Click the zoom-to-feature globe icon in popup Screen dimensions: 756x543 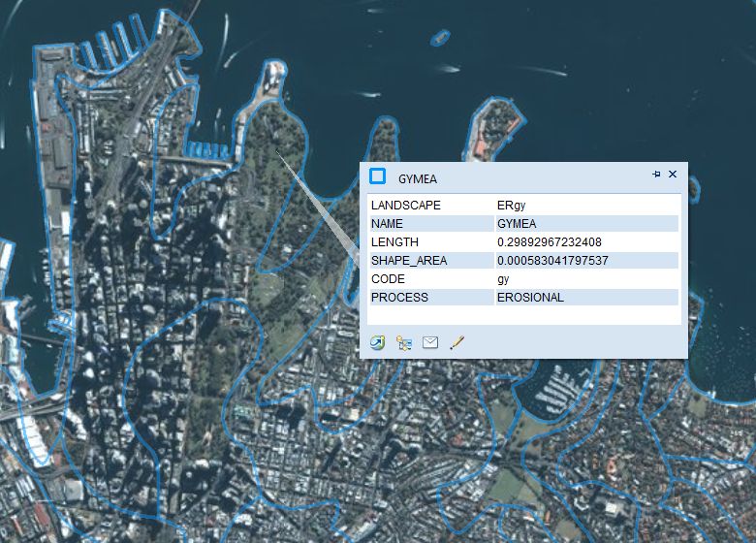click(x=378, y=342)
